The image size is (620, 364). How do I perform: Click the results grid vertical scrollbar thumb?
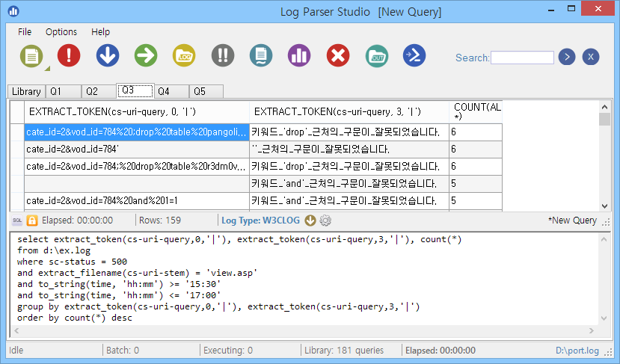click(x=604, y=119)
